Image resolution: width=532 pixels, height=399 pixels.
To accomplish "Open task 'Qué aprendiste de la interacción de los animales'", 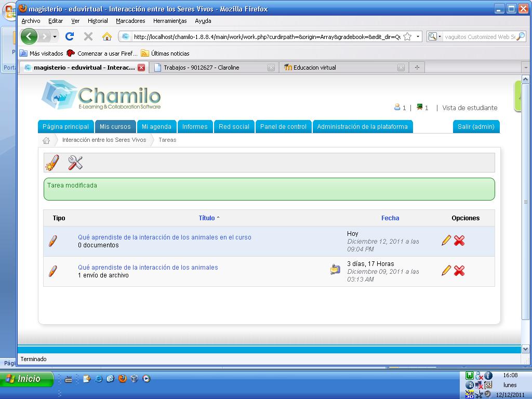I will (148, 268).
